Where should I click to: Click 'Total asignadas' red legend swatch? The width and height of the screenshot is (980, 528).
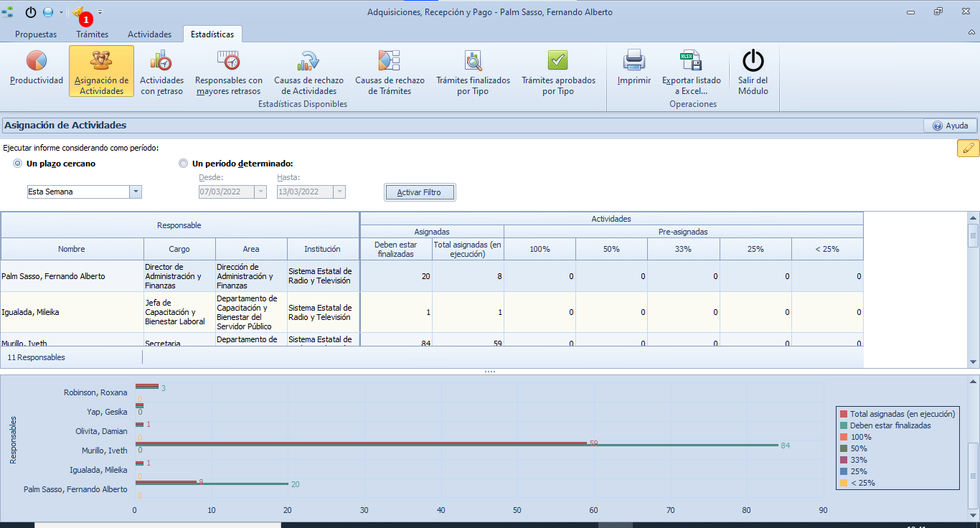coord(844,414)
